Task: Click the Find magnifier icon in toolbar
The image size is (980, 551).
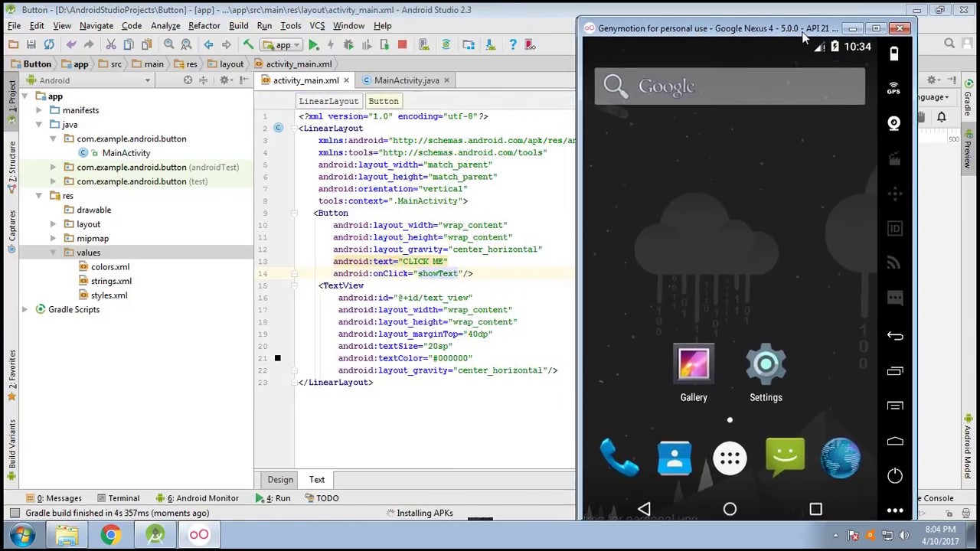Action: 168,45
